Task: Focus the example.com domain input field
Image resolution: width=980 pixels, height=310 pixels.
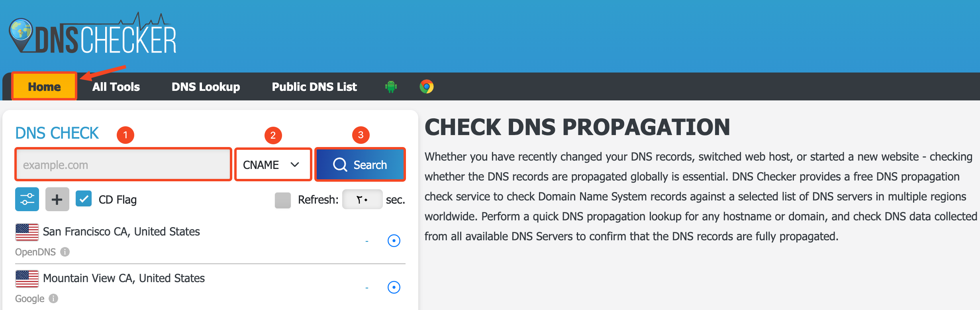Action: pos(123,165)
